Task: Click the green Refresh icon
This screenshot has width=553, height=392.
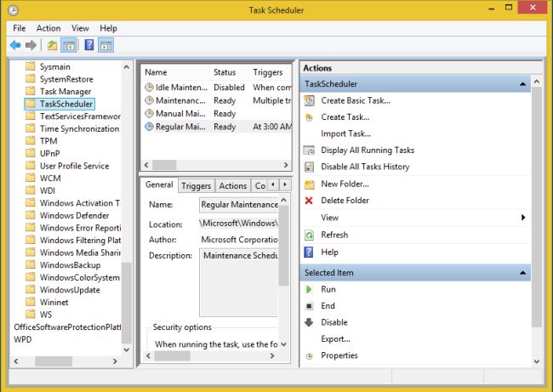Action: tap(309, 235)
